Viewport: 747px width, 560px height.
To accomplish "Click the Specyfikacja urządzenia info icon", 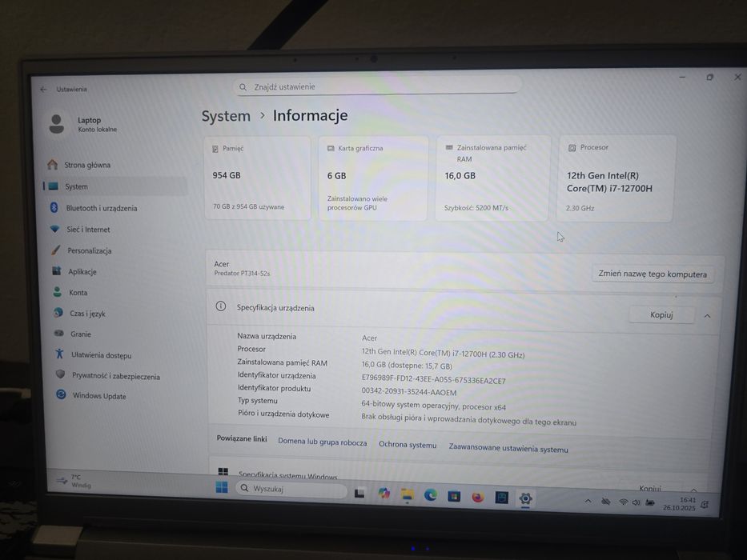I will [x=220, y=306].
